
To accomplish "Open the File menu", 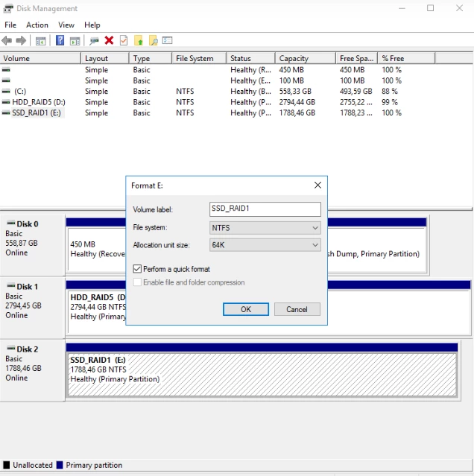I will 10,25.
